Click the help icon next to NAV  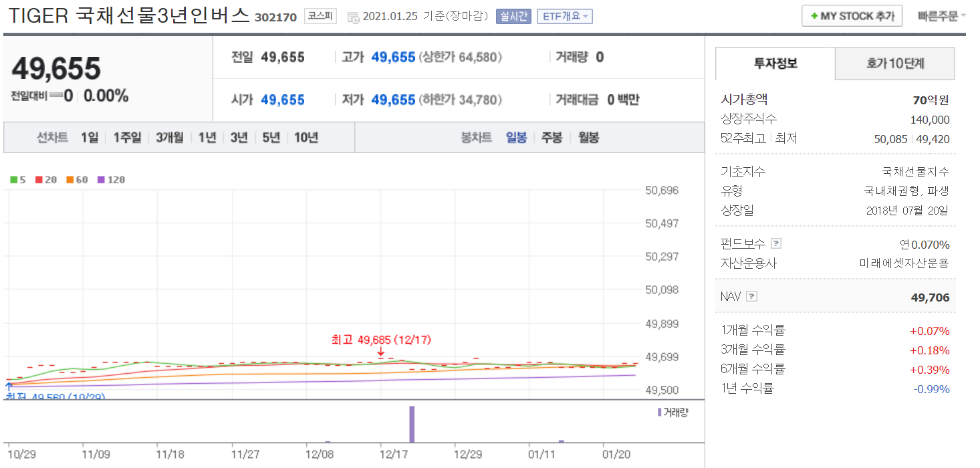pos(751,296)
